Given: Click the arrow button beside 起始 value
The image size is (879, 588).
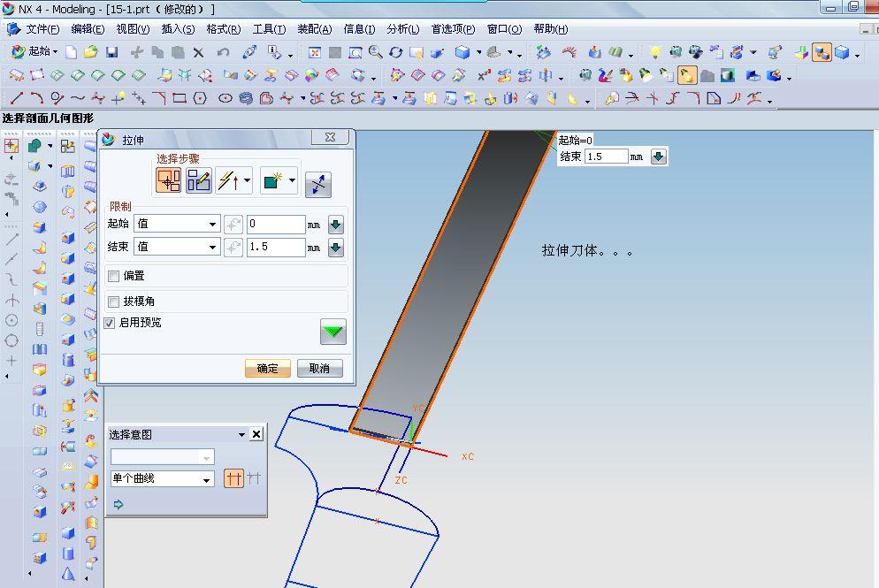Looking at the screenshot, I should pos(336,225).
